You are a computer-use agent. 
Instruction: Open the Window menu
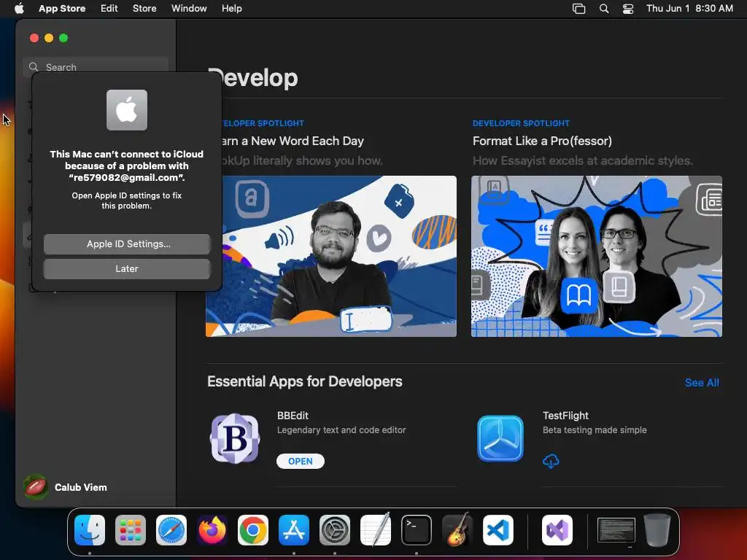click(189, 8)
